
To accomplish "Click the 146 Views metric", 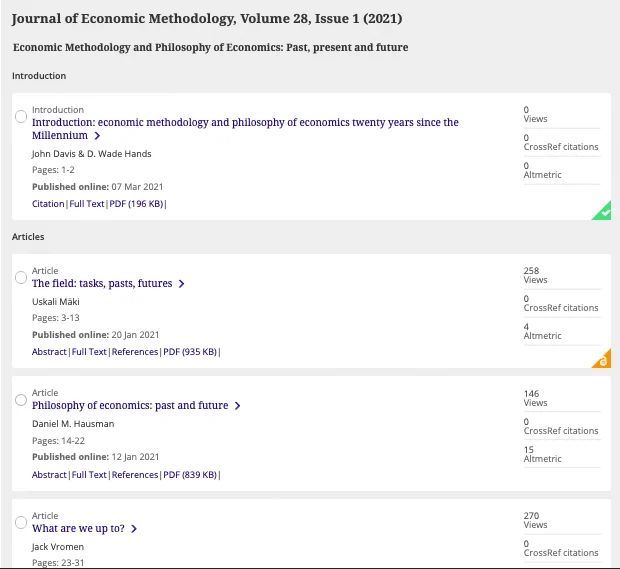I will click(535, 398).
